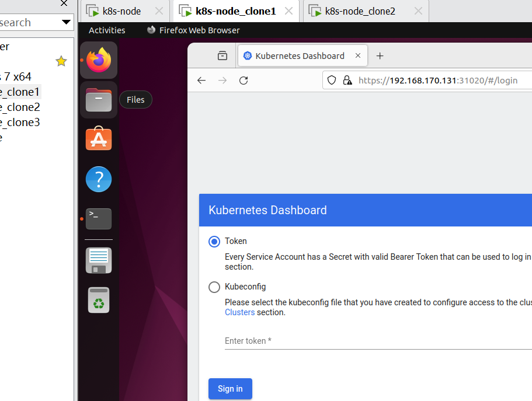This screenshot has height=401, width=532.
Task: Select the Kubeconfig radio button
Action: [214, 287]
